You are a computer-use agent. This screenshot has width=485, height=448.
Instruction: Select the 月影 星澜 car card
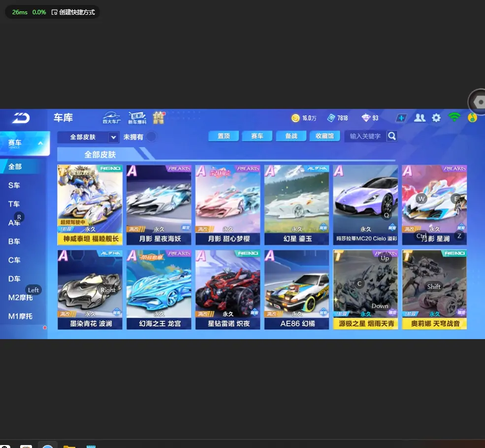point(434,205)
